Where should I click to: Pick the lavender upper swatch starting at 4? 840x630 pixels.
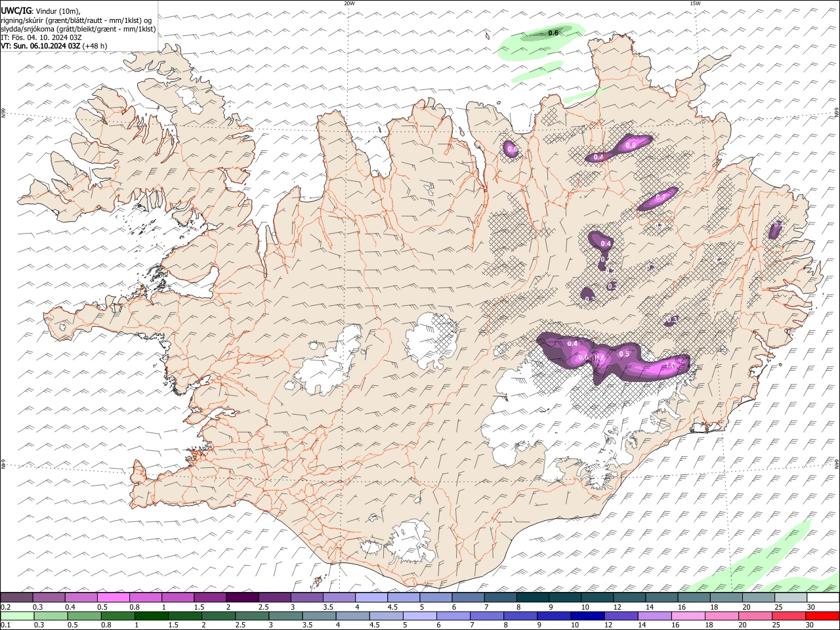(371, 597)
